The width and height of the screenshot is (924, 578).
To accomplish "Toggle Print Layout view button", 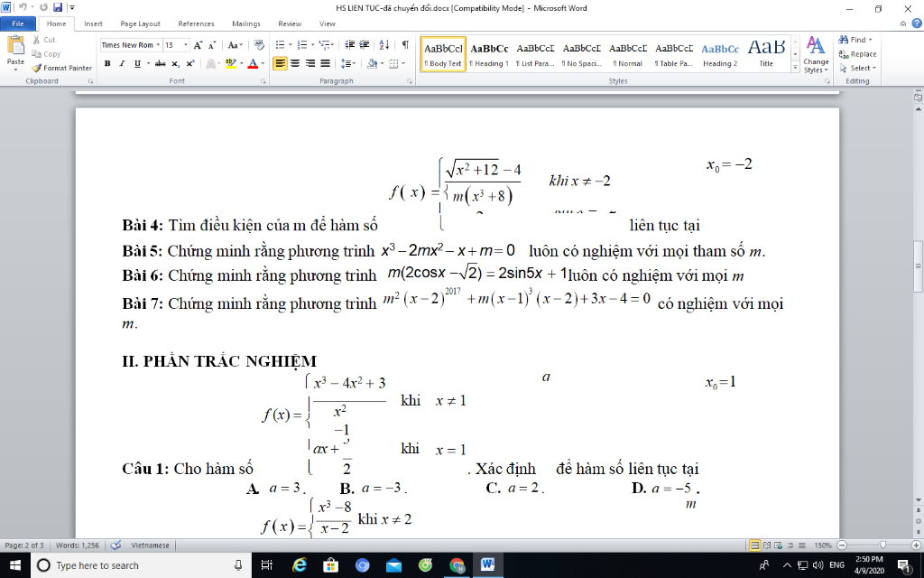I will tap(755, 545).
